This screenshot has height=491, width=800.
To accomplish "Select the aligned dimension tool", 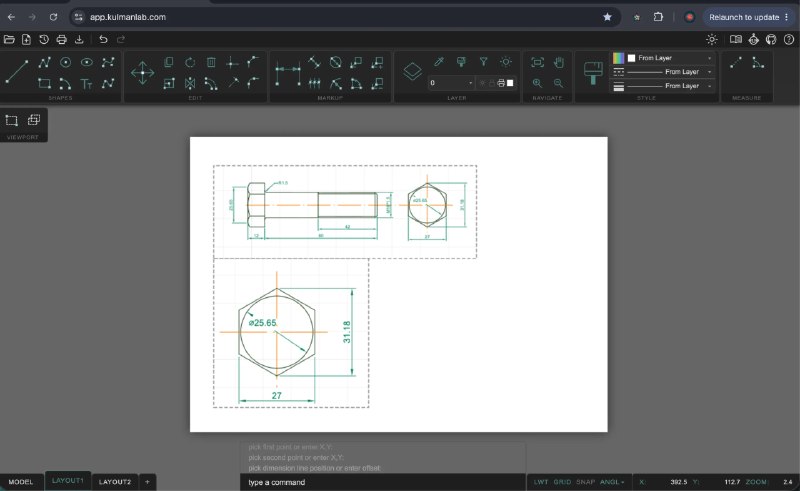I will pos(314,62).
